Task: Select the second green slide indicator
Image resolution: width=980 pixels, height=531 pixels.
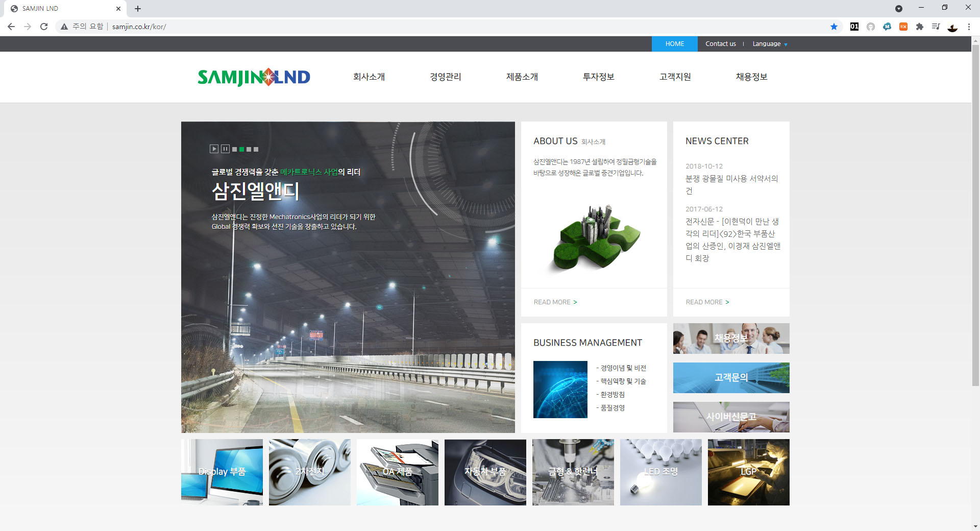Action: 241,150
